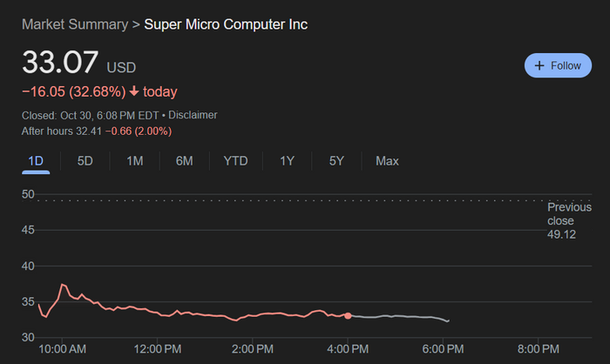Open the Market Summary link

[75, 24]
